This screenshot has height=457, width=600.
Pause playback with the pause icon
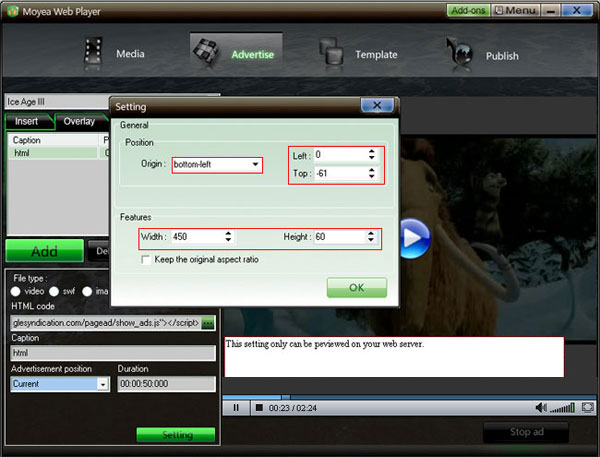236,408
